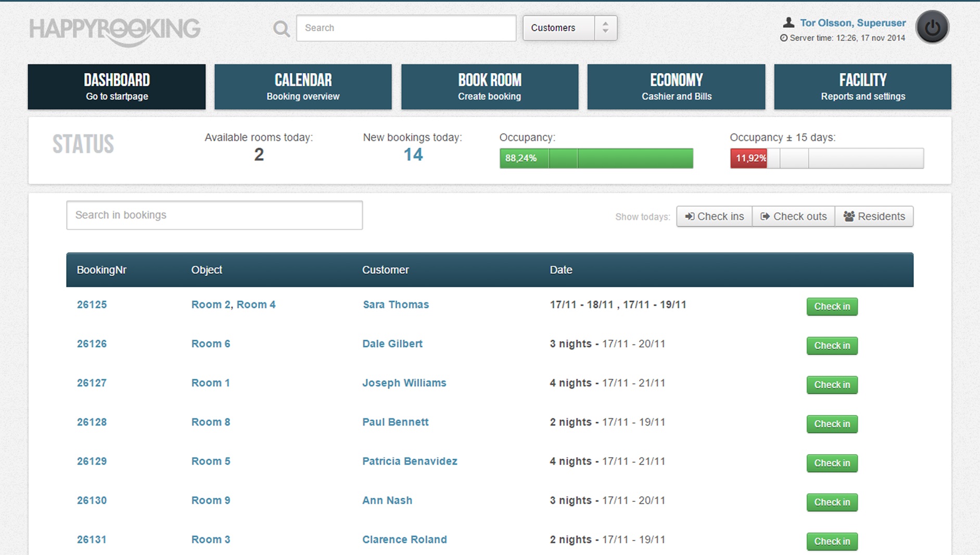980x555 pixels.
Task: Open booking number 26127
Action: [92, 383]
